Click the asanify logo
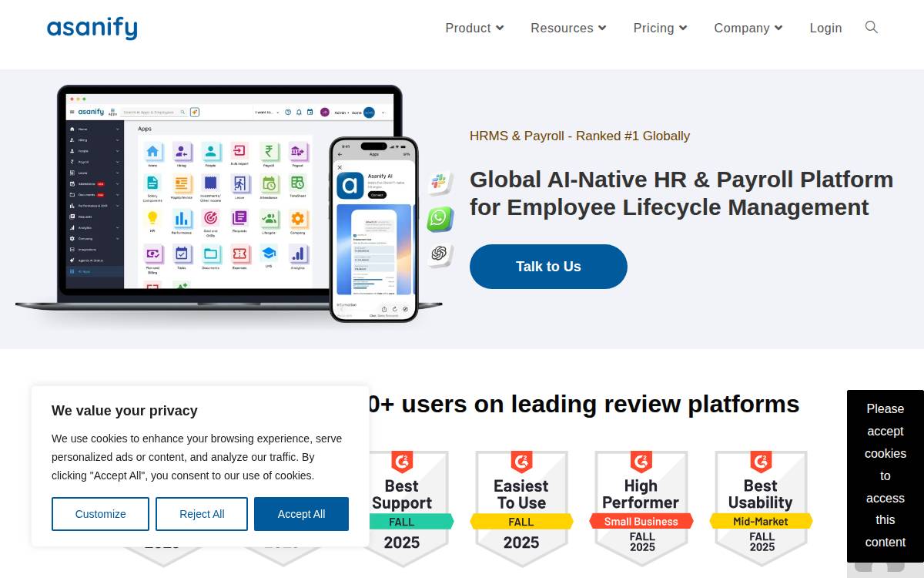 pos(92,29)
